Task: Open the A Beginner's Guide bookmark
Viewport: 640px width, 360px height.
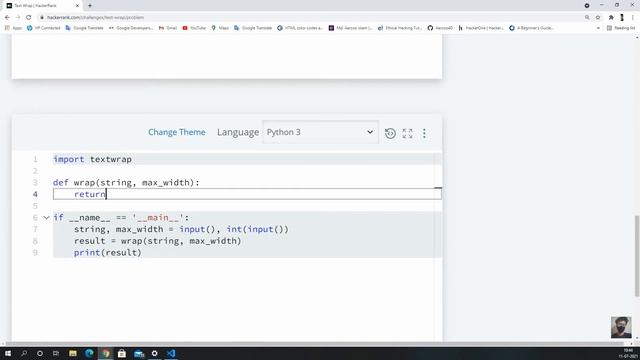Action: 531,28
